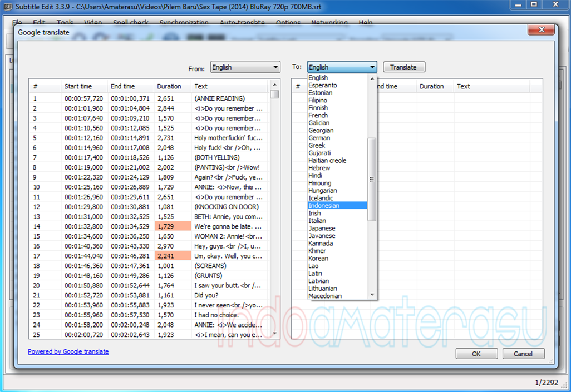Click Duration column header in target table
Viewport: 571px width, 392px height.
[x=435, y=86]
